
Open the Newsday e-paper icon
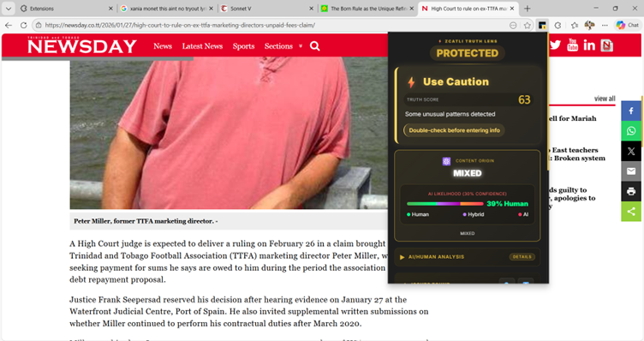click(x=606, y=45)
